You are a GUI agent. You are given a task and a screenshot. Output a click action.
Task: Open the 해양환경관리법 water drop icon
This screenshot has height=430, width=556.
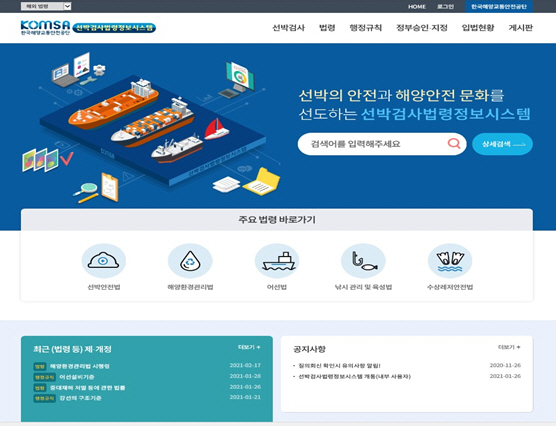pos(190,261)
